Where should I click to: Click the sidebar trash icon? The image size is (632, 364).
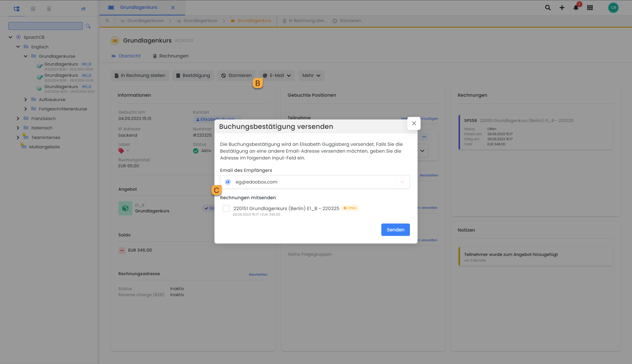(49, 9)
